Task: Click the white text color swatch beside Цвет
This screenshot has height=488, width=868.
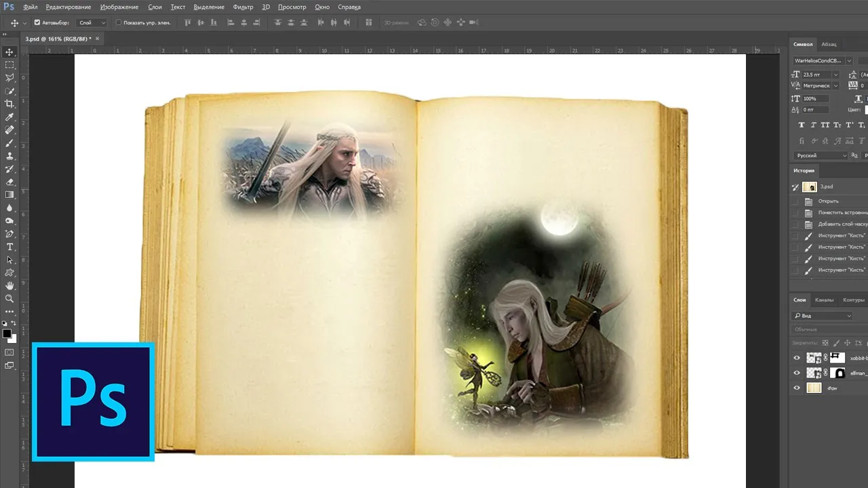Action: pos(867,109)
